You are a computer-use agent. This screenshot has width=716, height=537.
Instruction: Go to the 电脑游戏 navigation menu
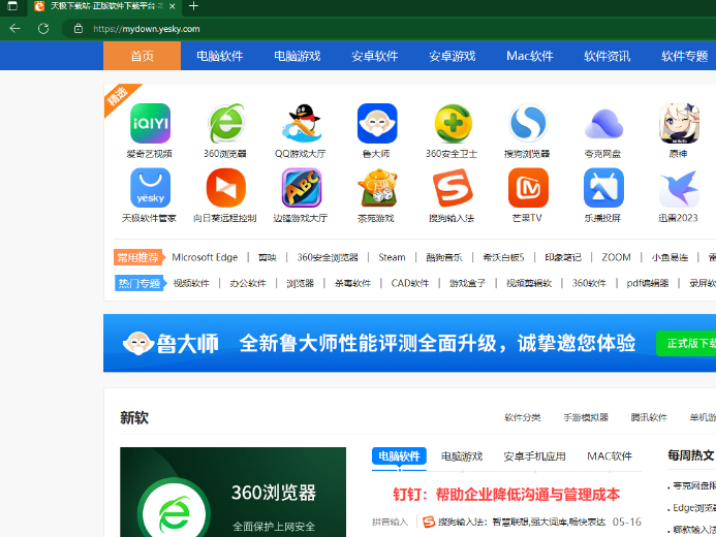[x=297, y=56]
